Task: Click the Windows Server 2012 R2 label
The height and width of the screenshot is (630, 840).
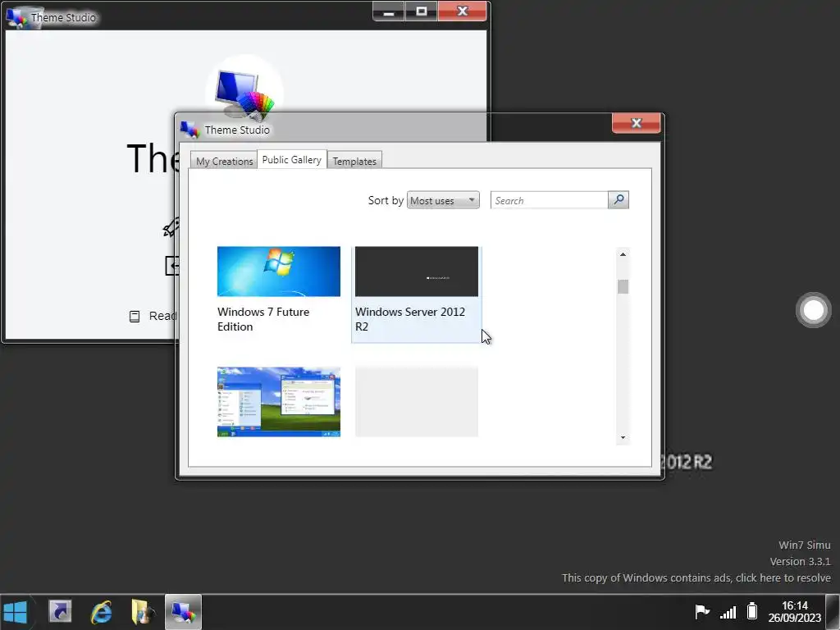Action: 410,319
